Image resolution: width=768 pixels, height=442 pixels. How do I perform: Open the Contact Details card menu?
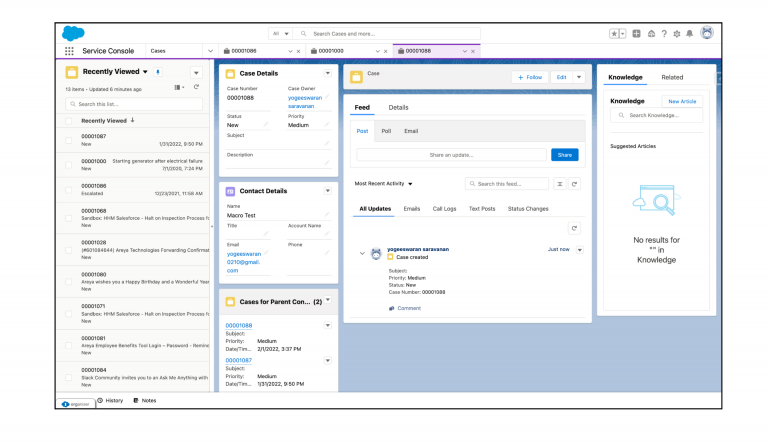(x=328, y=191)
